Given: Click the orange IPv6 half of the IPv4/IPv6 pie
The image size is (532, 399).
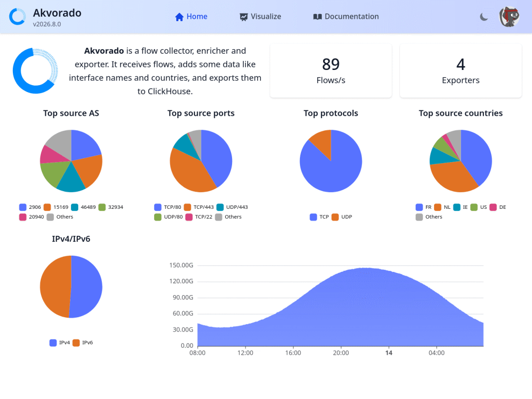Looking at the screenshot, I should point(55,287).
